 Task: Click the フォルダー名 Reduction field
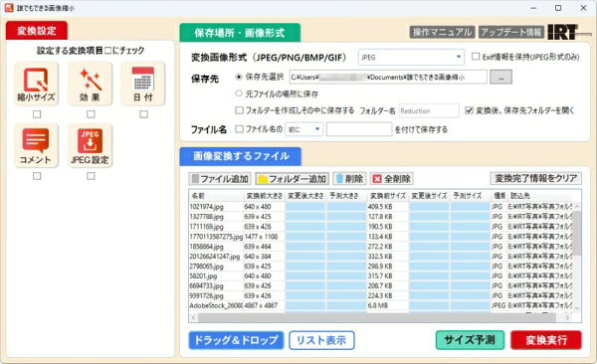point(429,110)
